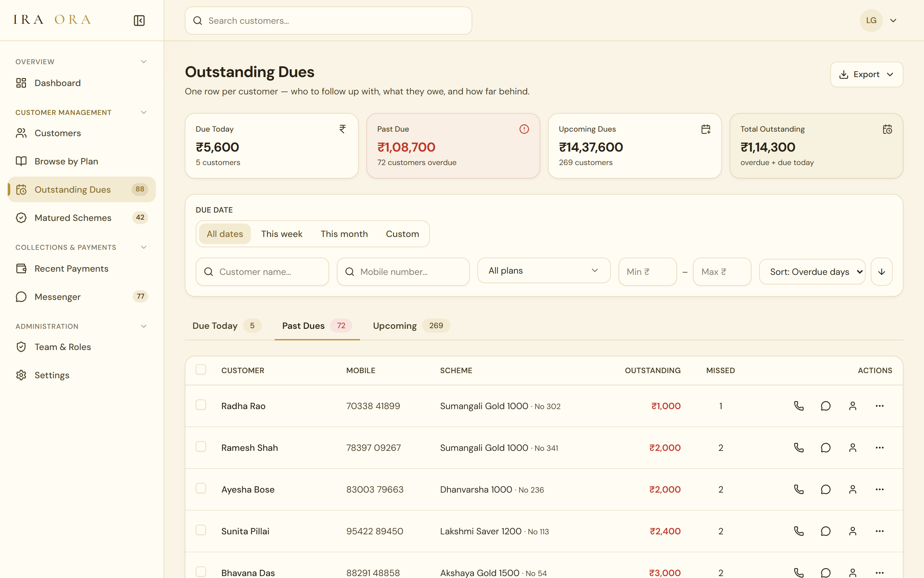Open more actions for Ayesha Bose
Viewport: 924px width, 578px height.
pyautogui.click(x=880, y=489)
